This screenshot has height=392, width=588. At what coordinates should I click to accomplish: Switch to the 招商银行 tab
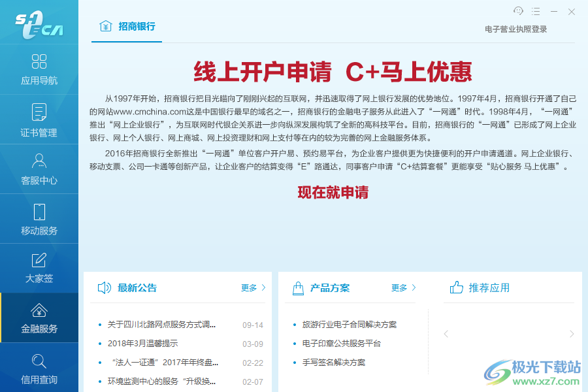click(x=127, y=26)
